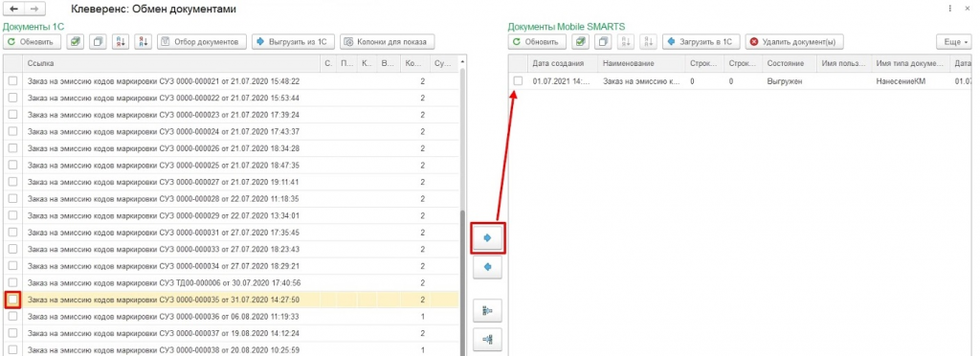Image resolution: width=980 pixels, height=356 pixels.
Task: Open Колонки для показа settings
Action: (387, 42)
